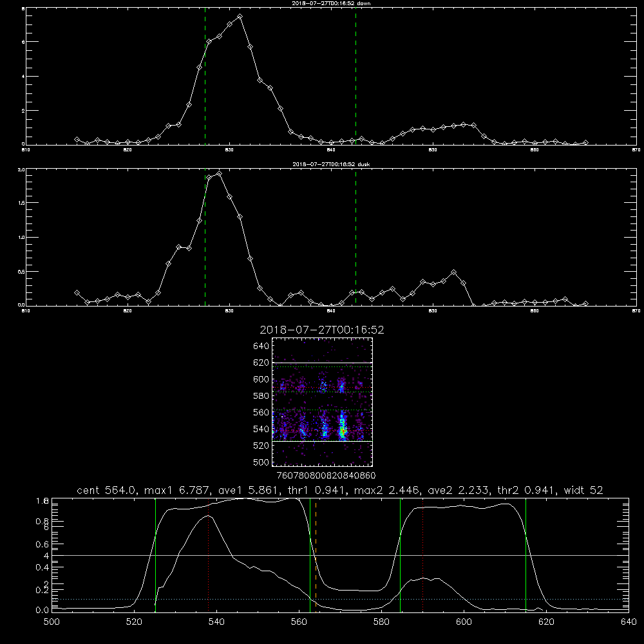The height and width of the screenshot is (644, 644).
Task: Click the heatmap y-axis label 560
Action: point(261,412)
